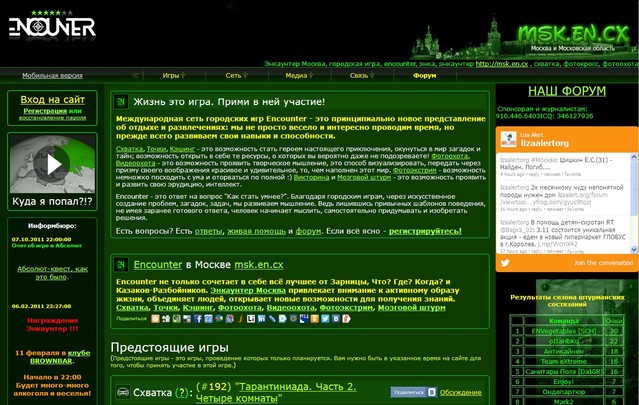Share via the LinkedIn 'in' icon

point(261,319)
